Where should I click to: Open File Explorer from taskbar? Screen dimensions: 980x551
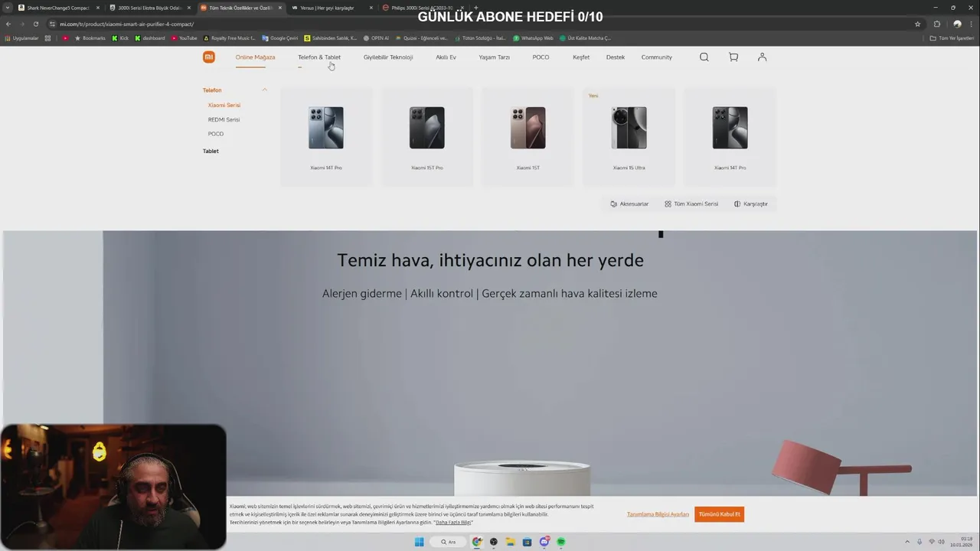[x=510, y=542]
